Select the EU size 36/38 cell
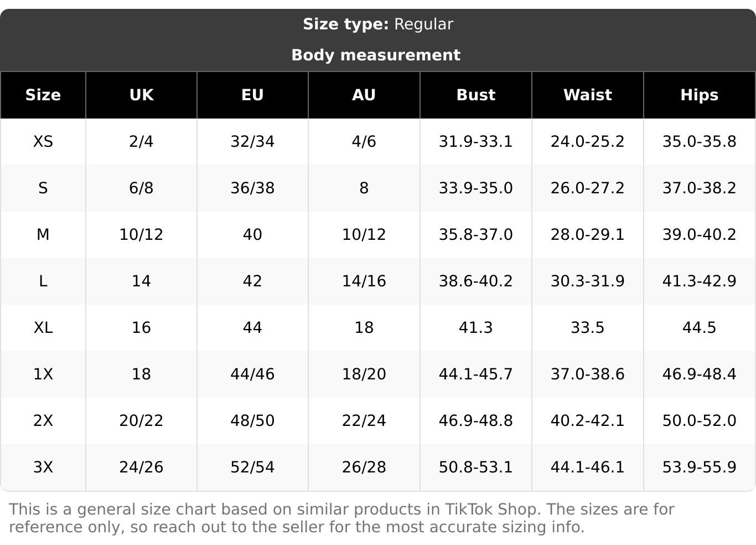 [x=252, y=188]
